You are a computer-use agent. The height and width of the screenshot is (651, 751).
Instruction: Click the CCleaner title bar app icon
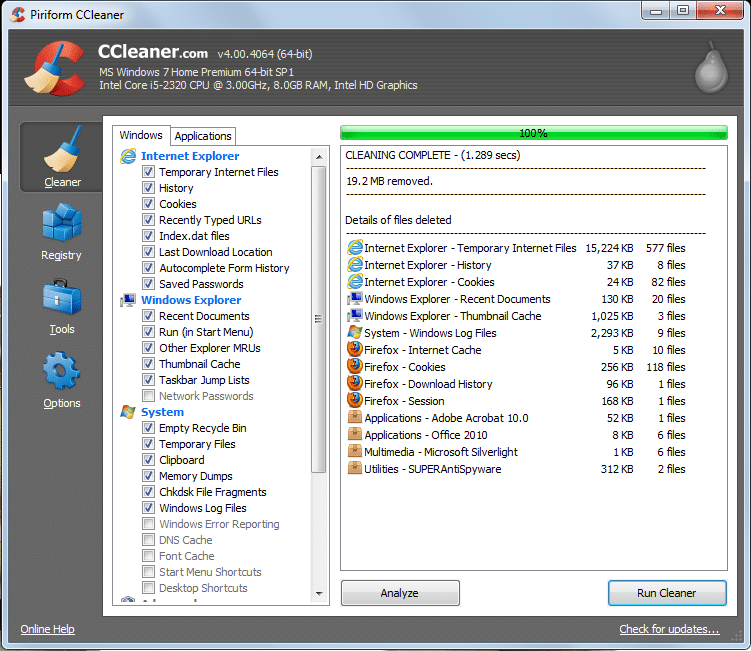pyautogui.click(x=18, y=14)
